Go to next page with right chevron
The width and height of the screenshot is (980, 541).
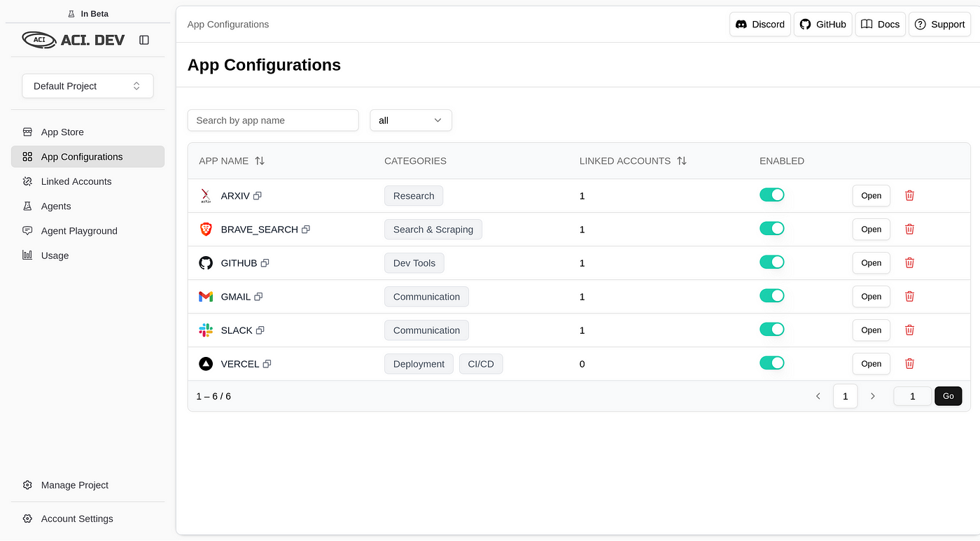872,396
